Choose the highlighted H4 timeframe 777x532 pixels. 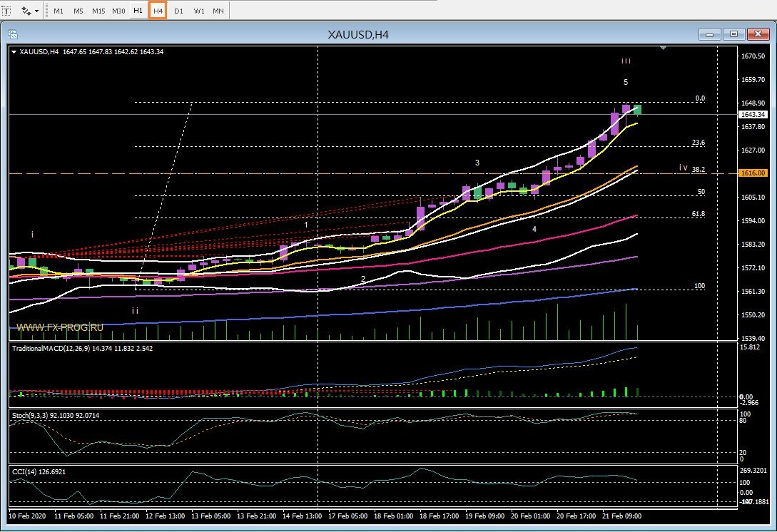pyautogui.click(x=158, y=11)
